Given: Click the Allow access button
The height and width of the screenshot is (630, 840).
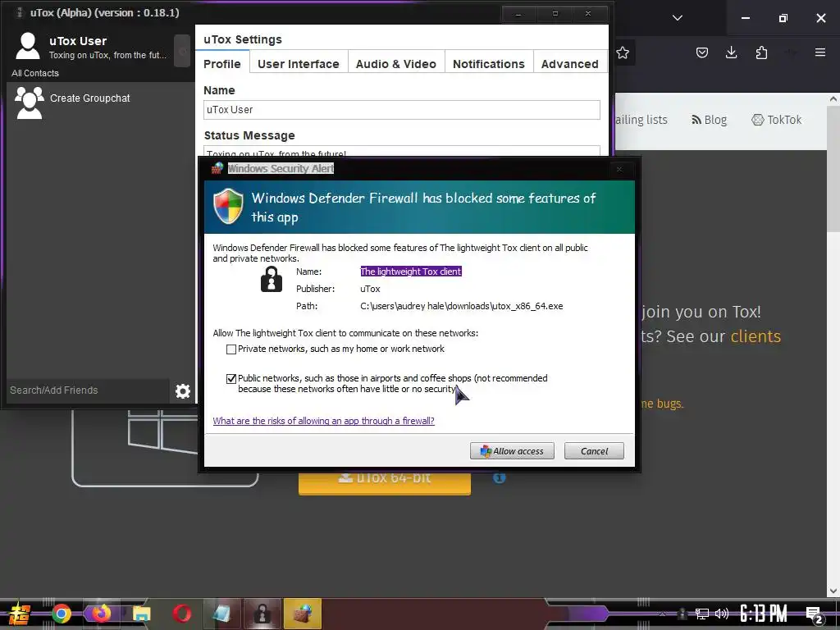Looking at the screenshot, I should pyautogui.click(x=512, y=451).
